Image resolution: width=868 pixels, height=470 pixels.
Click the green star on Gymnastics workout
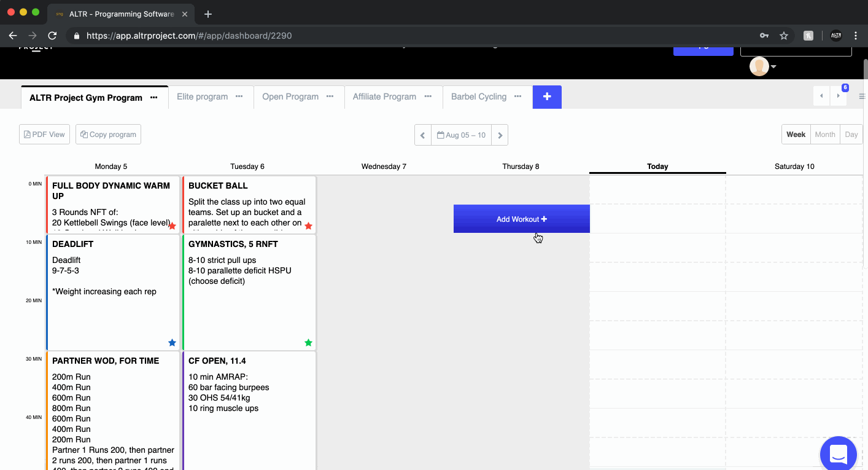[308, 343]
